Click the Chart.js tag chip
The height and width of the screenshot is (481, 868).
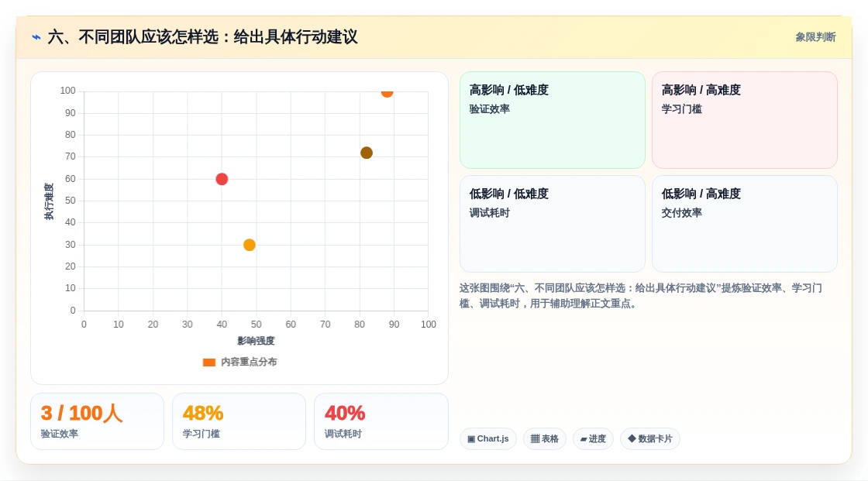tap(488, 439)
